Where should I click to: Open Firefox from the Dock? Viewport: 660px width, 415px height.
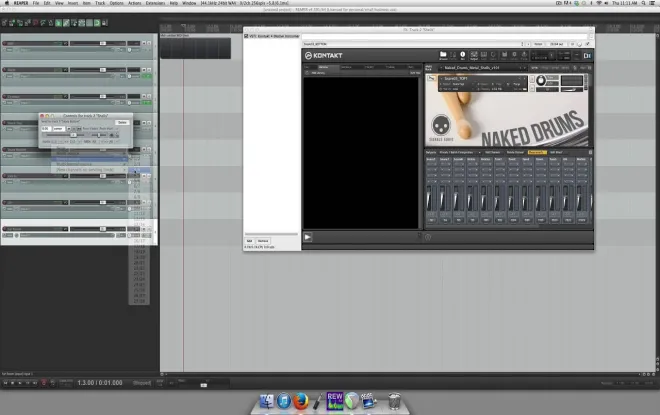(x=301, y=401)
